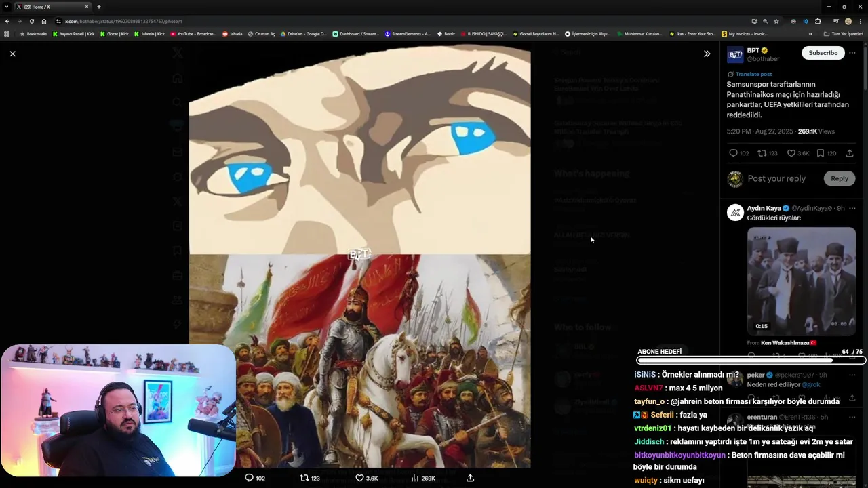Open Aydın Kaya's profile name

764,208
